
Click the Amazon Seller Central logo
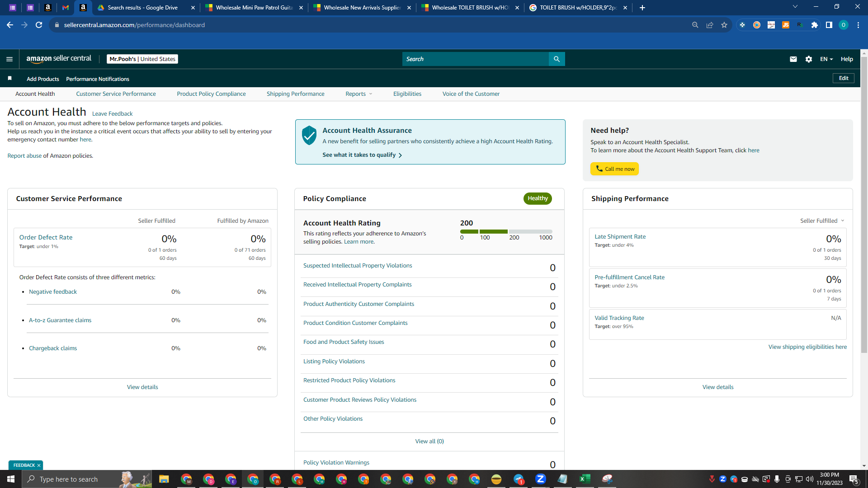coord(59,59)
